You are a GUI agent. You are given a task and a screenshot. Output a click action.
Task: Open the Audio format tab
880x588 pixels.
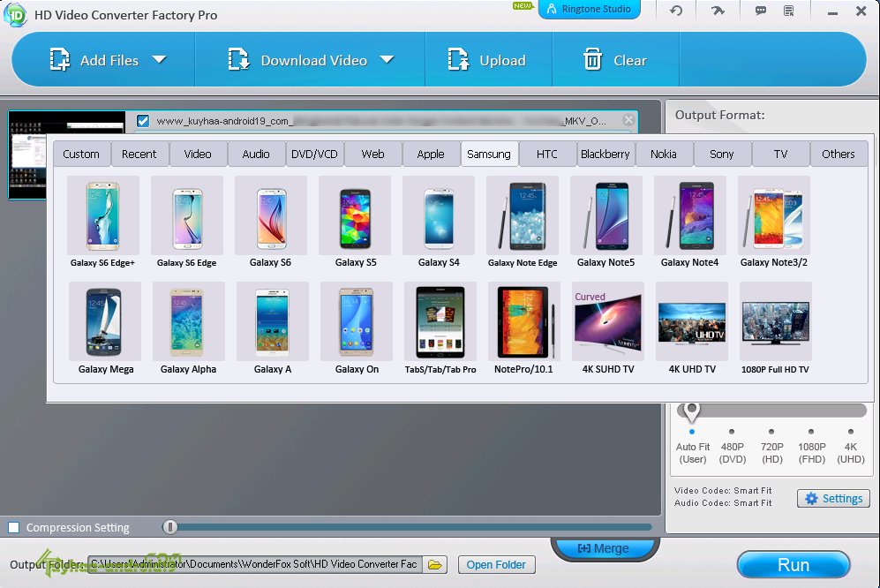point(256,154)
